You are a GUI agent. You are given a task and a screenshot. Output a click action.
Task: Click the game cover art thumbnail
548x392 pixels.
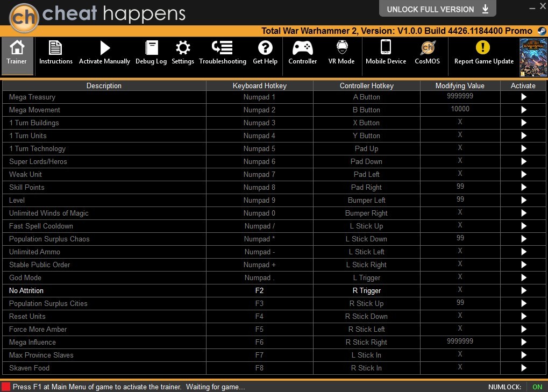tap(533, 58)
